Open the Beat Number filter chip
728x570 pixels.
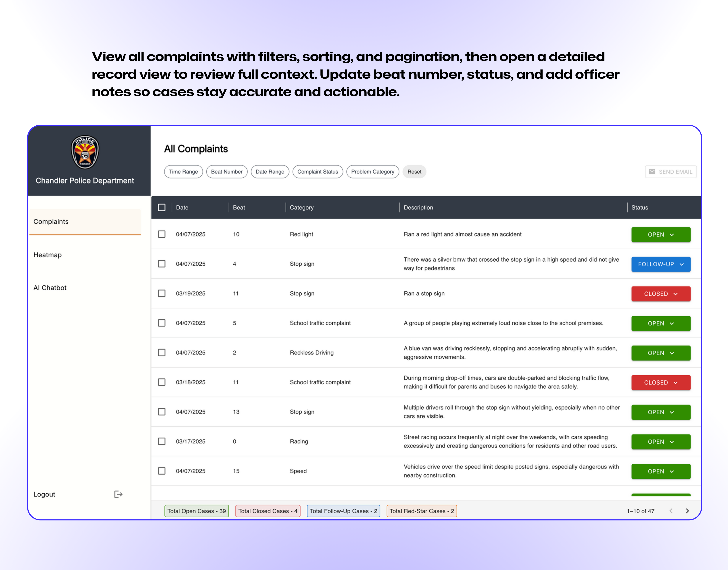pyautogui.click(x=227, y=172)
